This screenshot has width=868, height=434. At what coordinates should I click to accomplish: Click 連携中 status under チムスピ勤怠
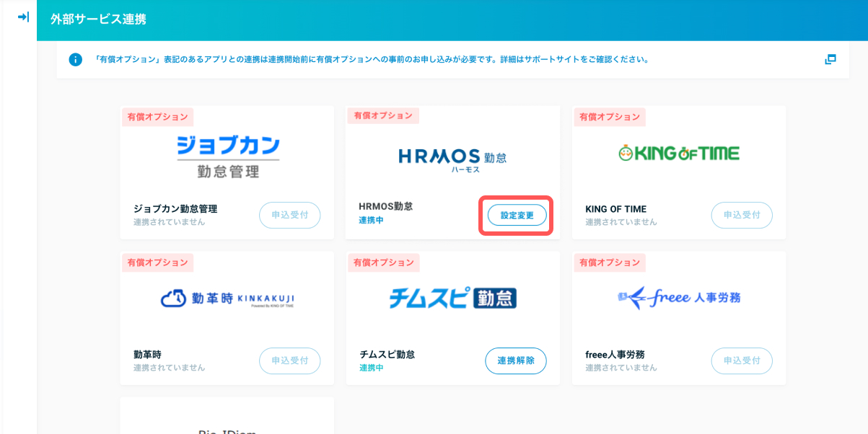[x=371, y=368]
